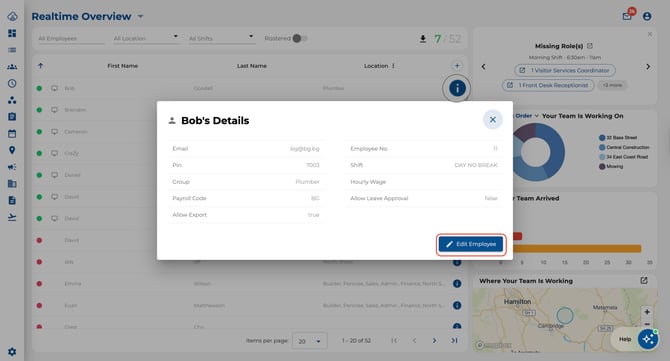Viewport: 670px width, 361px height.
Task: Open the location pin icon in sidebar
Action: [x=12, y=150]
